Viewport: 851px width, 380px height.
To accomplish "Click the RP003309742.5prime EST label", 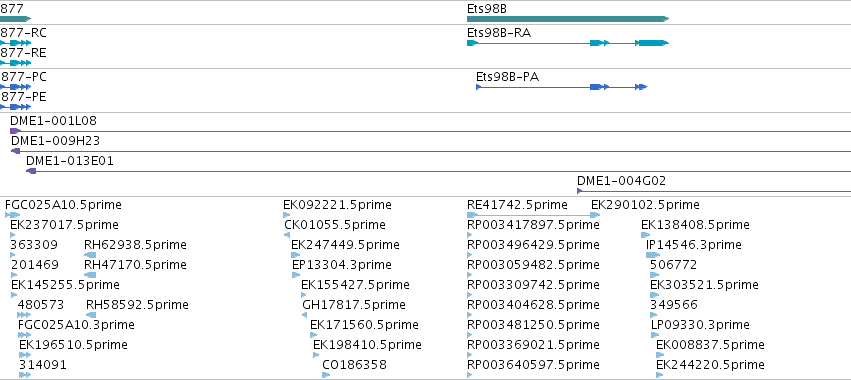I will pos(534,285).
